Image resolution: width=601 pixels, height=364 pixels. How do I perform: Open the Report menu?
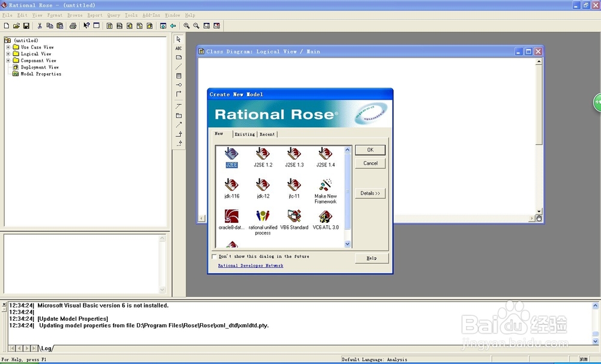point(95,16)
